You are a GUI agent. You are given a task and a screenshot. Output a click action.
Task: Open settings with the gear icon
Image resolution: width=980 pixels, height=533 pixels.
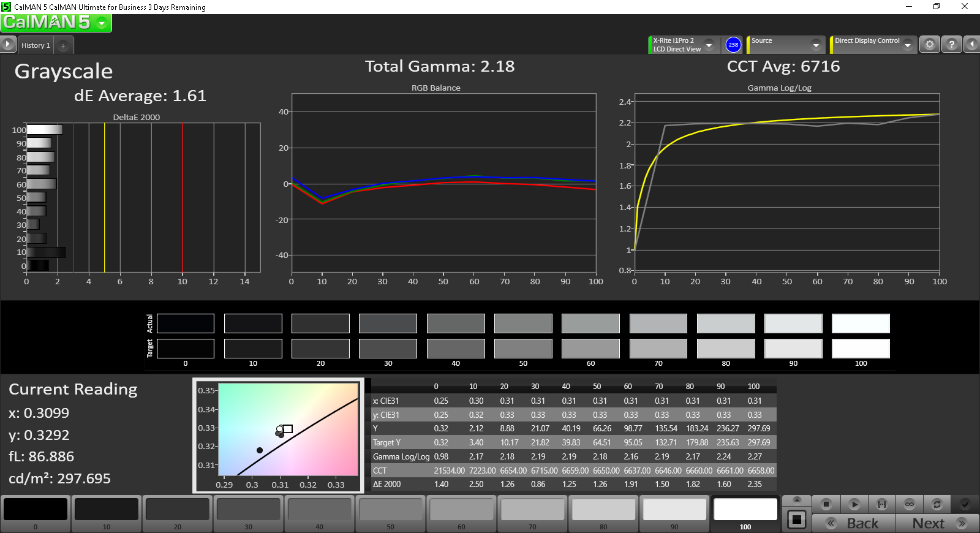pyautogui.click(x=929, y=45)
